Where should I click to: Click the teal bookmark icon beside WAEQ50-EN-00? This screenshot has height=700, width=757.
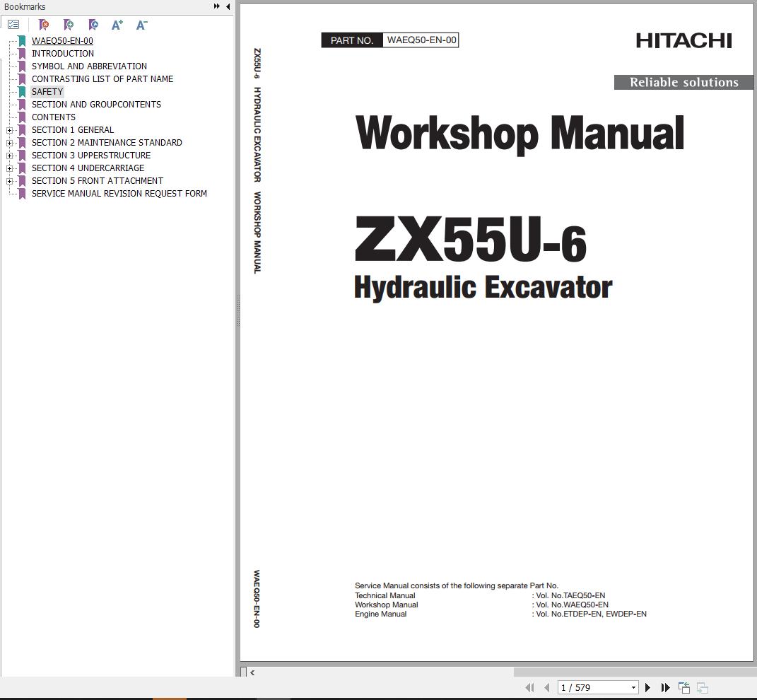click(22, 40)
